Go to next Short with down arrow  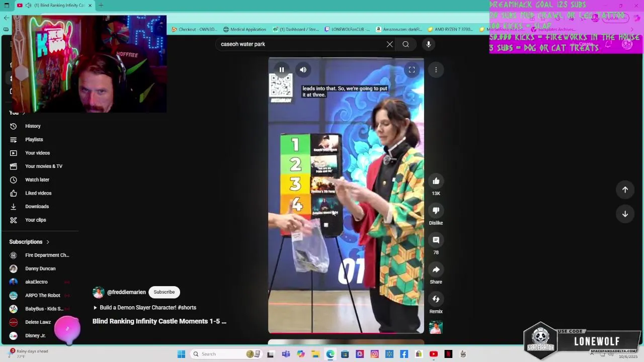pos(625,214)
